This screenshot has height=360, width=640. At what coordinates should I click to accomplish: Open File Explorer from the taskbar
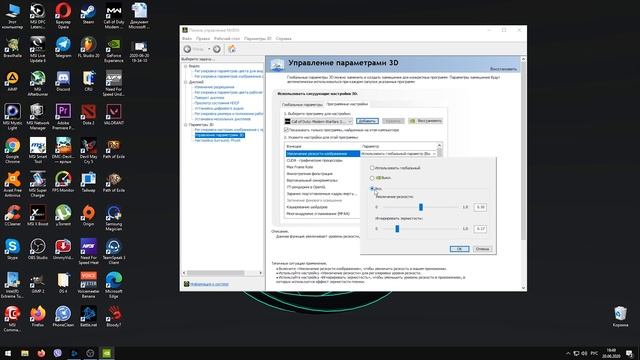pyautogui.click(x=24, y=353)
